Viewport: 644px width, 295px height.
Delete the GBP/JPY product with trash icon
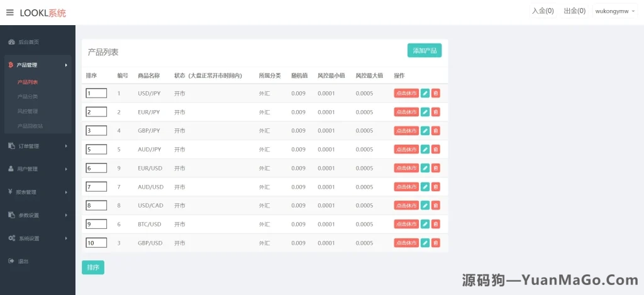[436, 131]
